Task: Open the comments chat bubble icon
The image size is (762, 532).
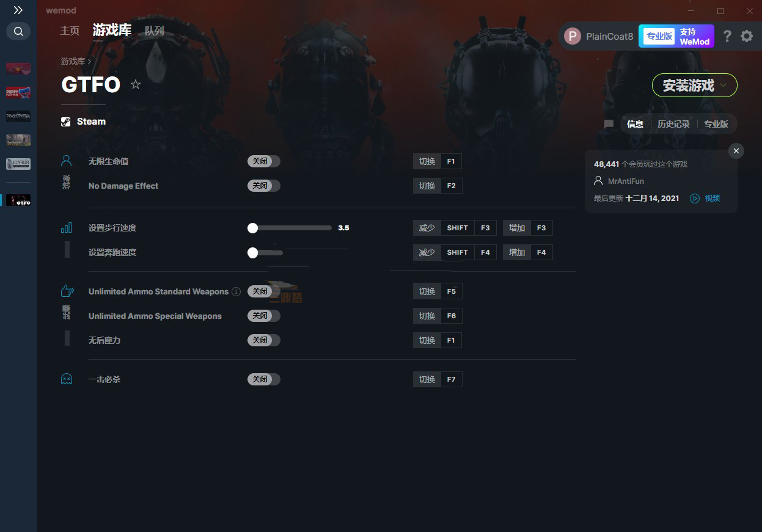Action: [x=609, y=124]
